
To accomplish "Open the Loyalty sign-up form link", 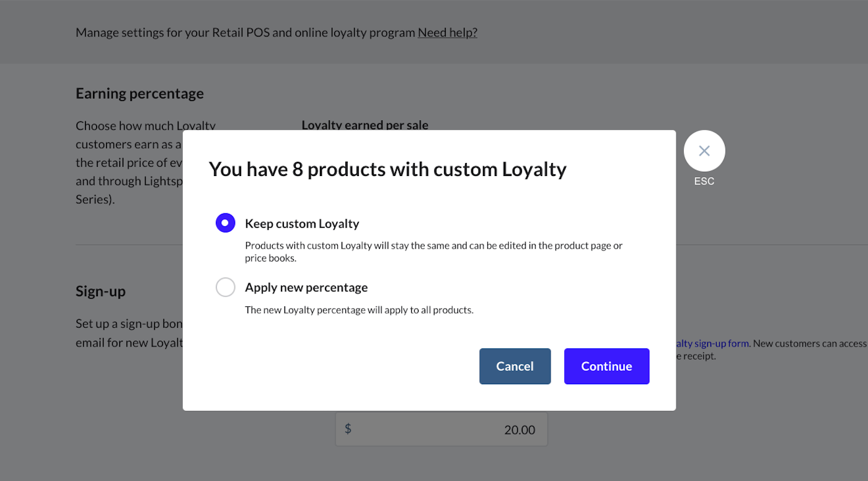I will (x=712, y=343).
